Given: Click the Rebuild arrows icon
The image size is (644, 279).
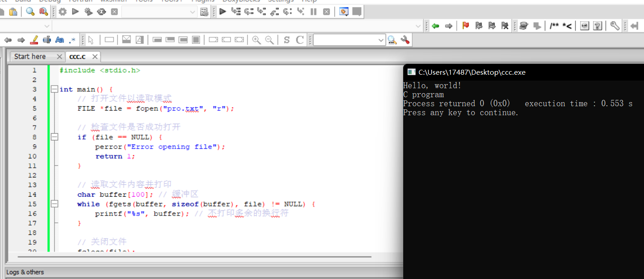Looking at the screenshot, I should (x=101, y=12).
